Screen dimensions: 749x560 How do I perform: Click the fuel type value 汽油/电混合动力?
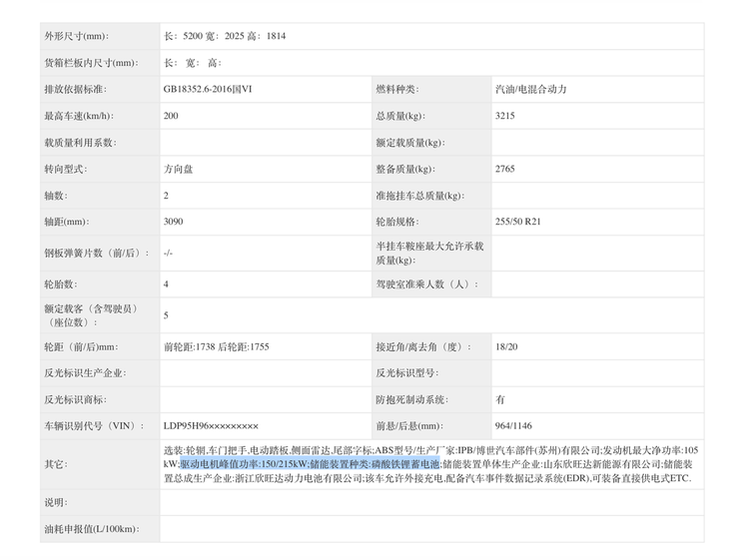pos(530,89)
